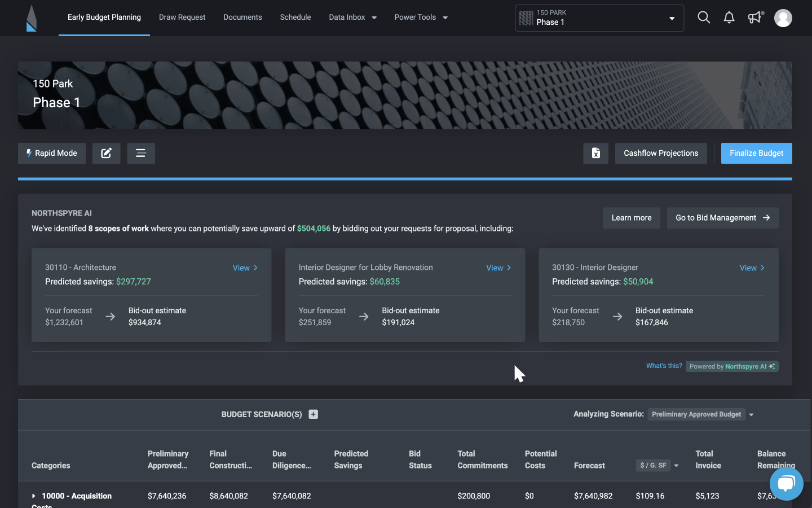The width and height of the screenshot is (812, 508).
Task: Click the $504,056 total savings figure
Action: tap(314, 229)
